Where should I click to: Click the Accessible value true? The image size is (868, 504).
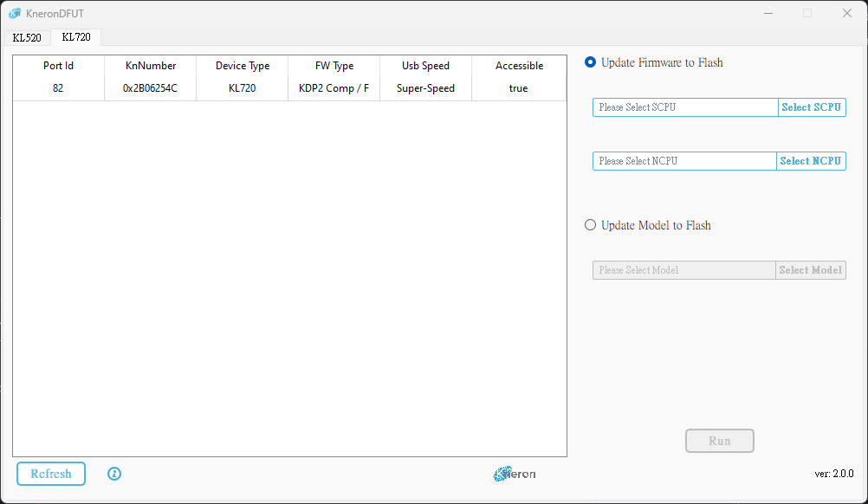[x=519, y=88]
